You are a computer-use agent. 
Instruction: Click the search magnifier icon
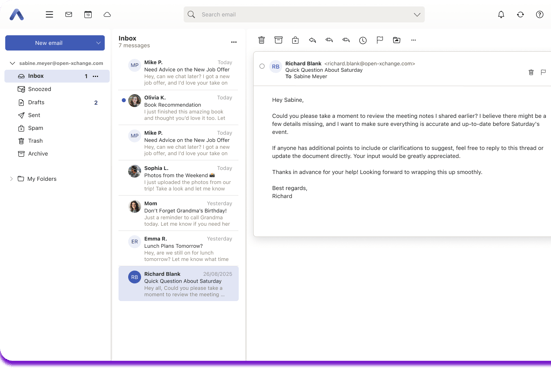click(191, 14)
